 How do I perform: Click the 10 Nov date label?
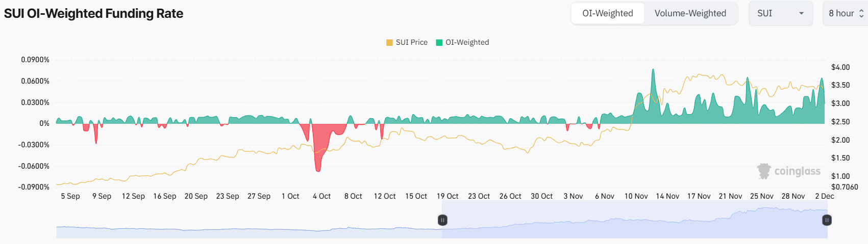point(636,196)
